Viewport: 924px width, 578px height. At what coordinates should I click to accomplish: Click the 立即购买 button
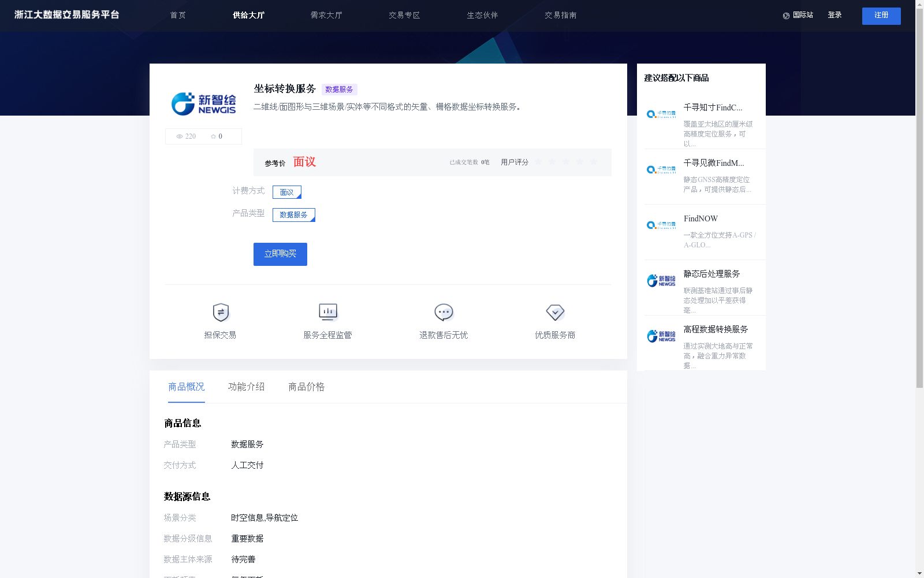[x=280, y=254]
